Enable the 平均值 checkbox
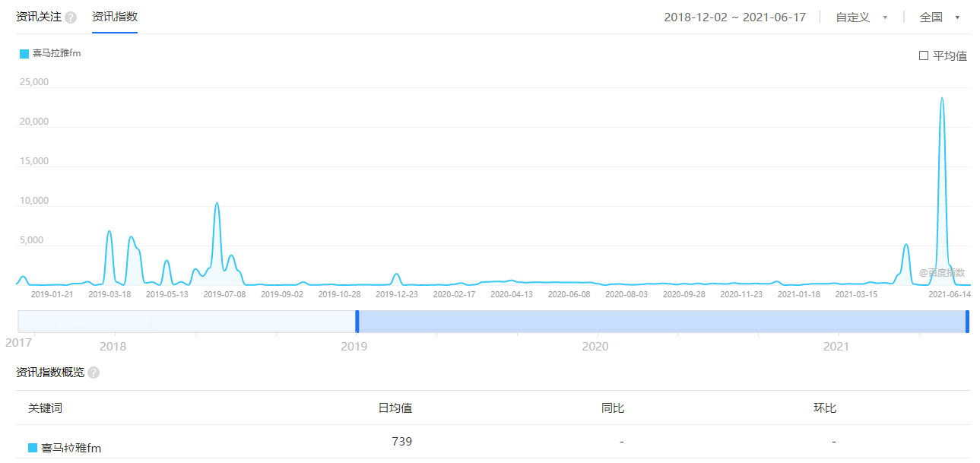Viewport: 980px width, 463px height. pos(923,55)
